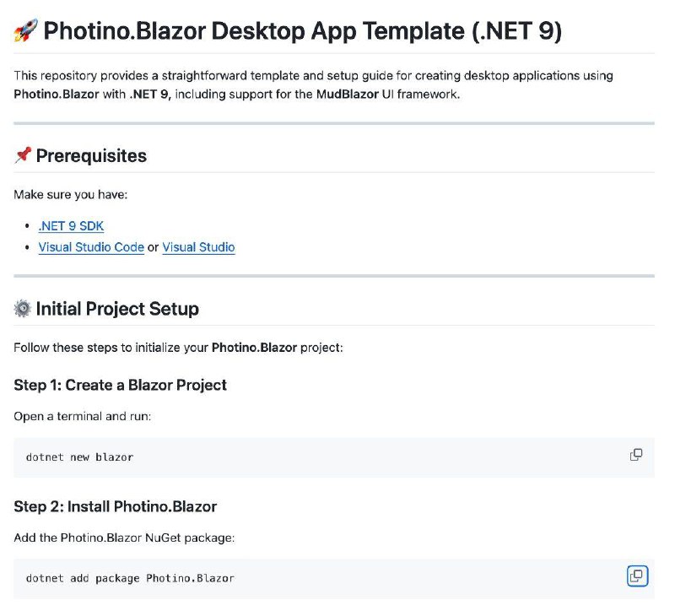Copy the 'dotnet add package Photino.Blazor' command
The width and height of the screenshot is (675, 616).
tap(637, 576)
